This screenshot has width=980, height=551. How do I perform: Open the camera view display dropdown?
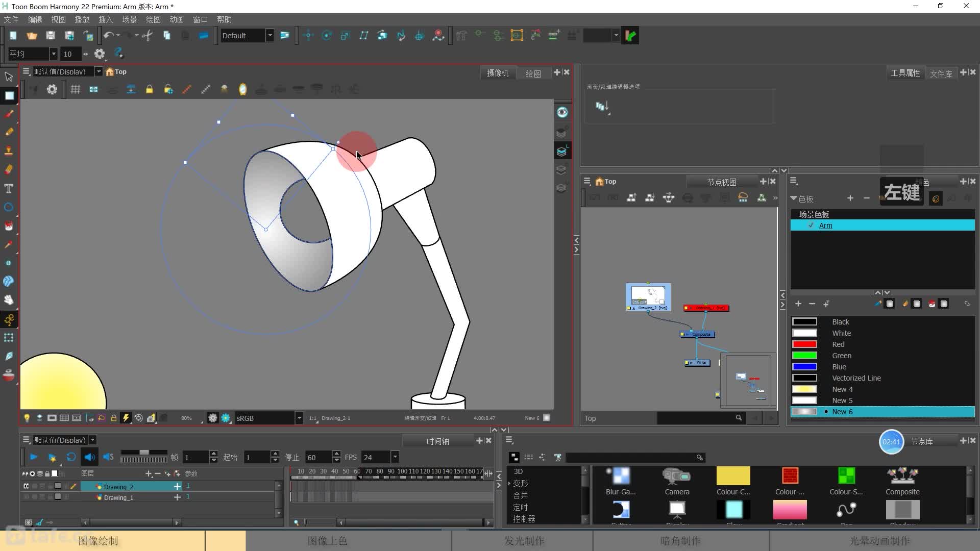[99, 71]
